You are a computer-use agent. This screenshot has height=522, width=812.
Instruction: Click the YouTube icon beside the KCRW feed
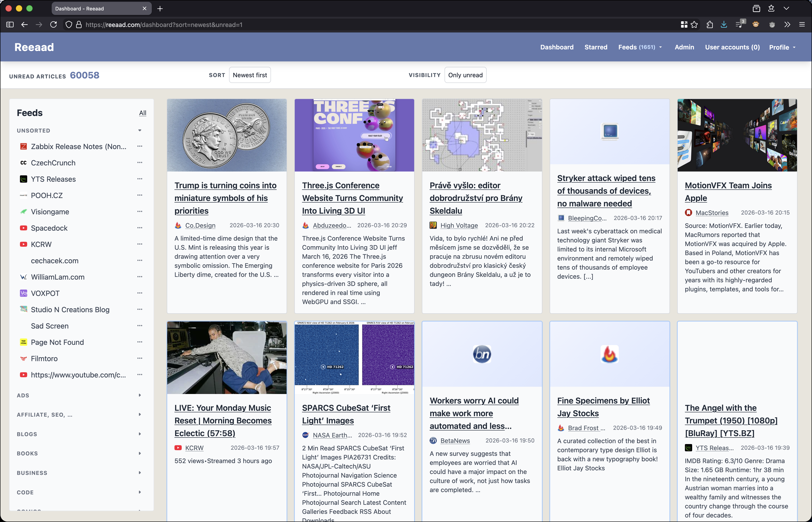[x=23, y=244]
